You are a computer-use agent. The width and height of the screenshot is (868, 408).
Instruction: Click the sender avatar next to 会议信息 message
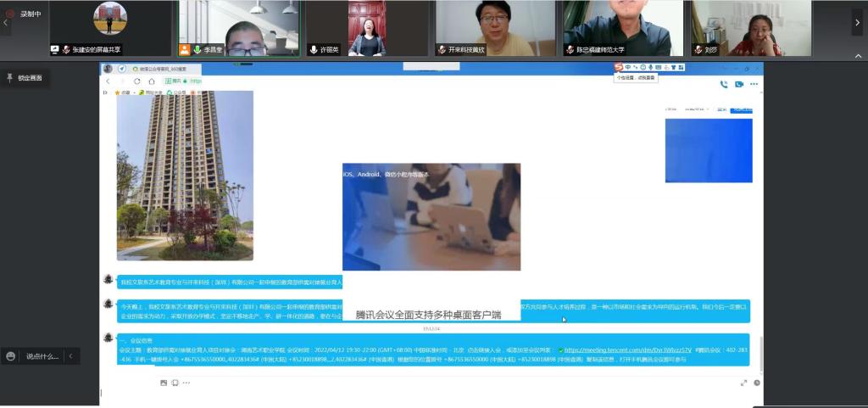[x=108, y=338]
